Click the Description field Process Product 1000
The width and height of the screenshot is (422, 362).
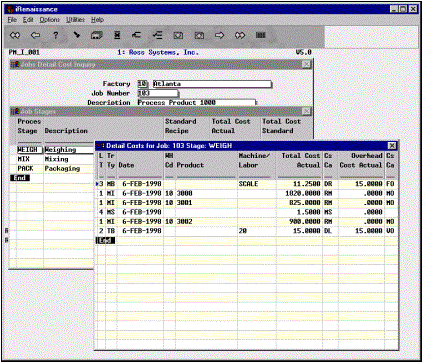pos(197,103)
